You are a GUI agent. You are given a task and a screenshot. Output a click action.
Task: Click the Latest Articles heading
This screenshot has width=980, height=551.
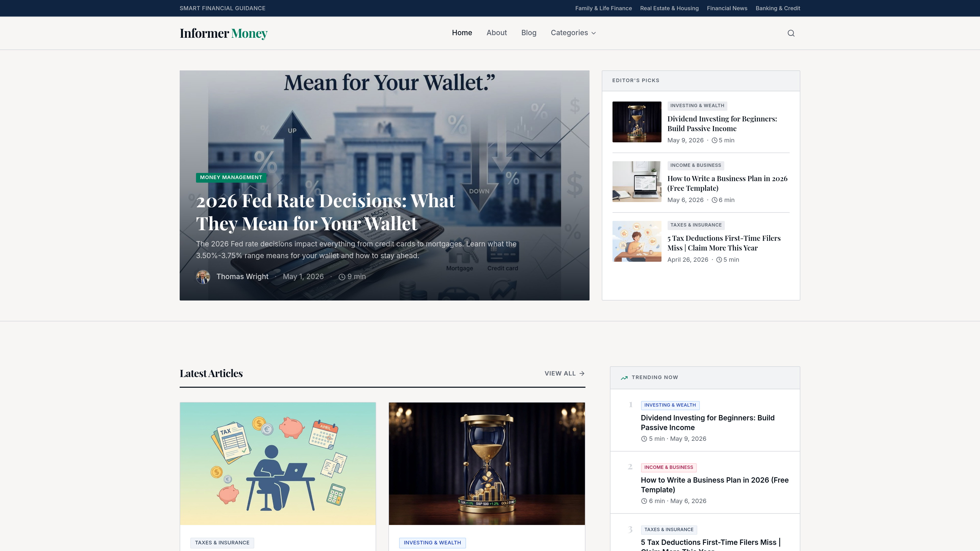click(211, 373)
